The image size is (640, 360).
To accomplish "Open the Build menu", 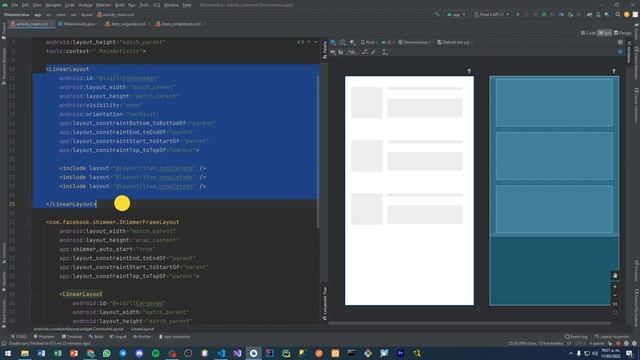I will point(120,5).
